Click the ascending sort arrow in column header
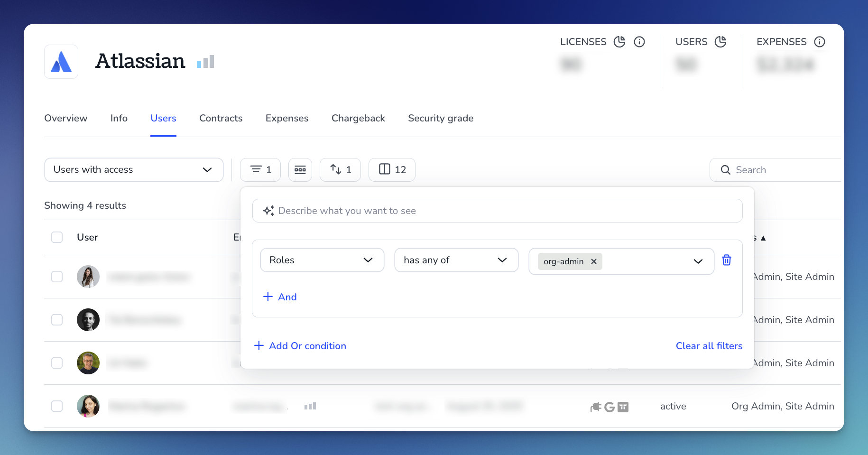The width and height of the screenshot is (868, 455). point(763,238)
